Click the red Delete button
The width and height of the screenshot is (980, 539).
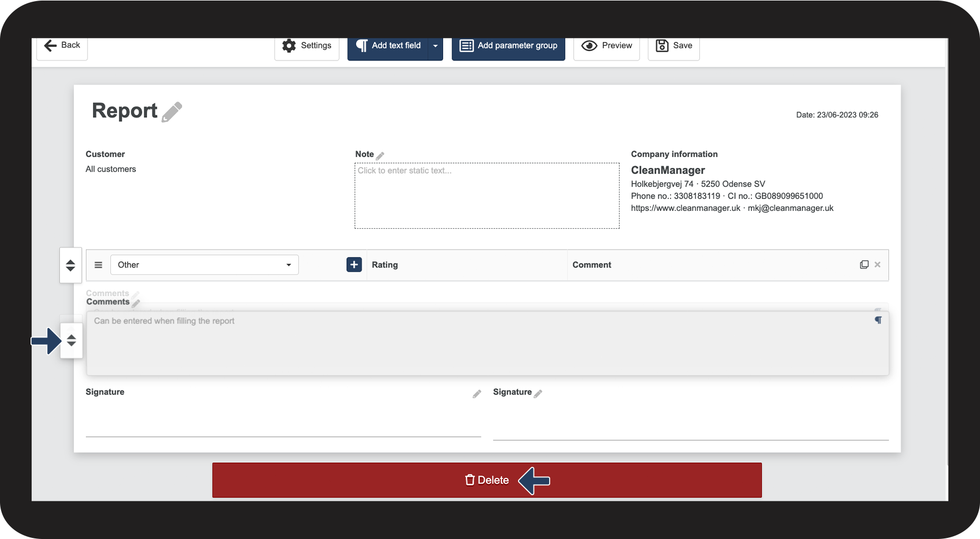[487, 480]
